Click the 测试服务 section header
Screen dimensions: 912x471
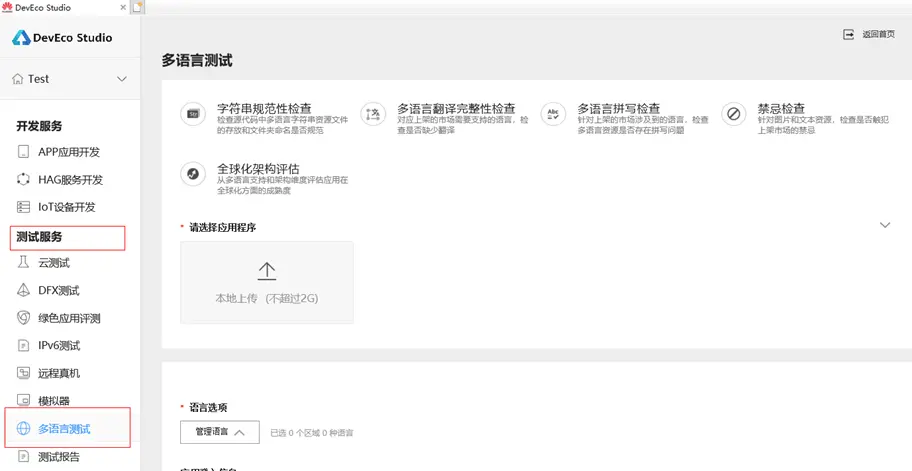(x=39, y=237)
